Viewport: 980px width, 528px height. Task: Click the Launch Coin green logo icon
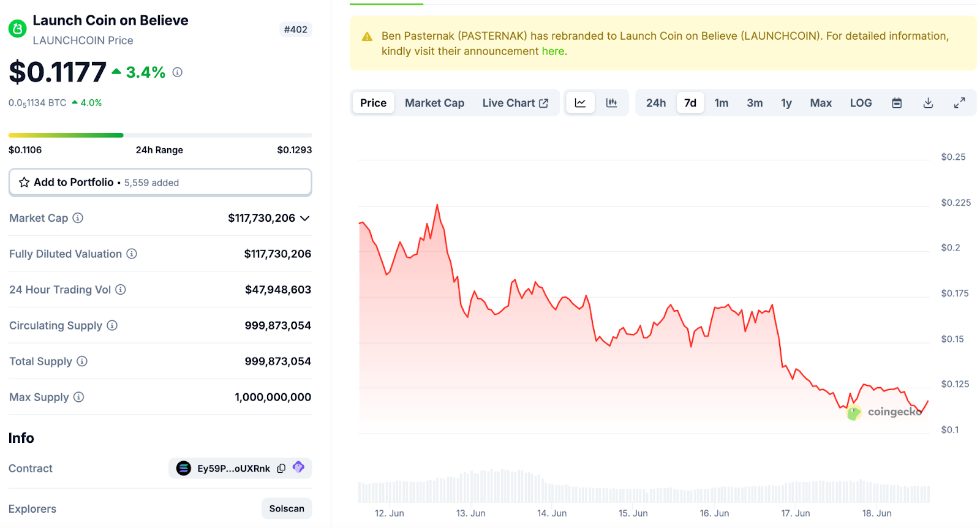click(17, 29)
